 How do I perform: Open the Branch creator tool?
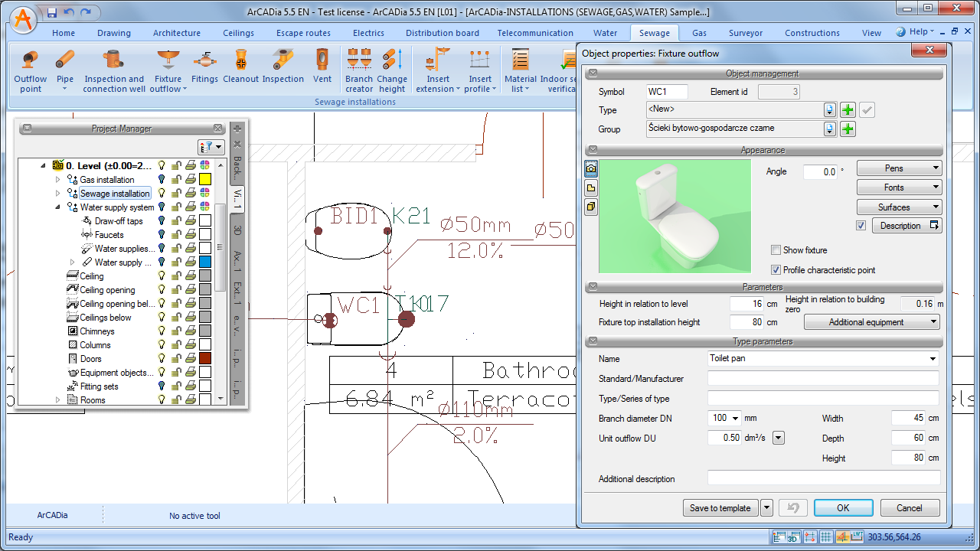pyautogui.click(x=358, y=70)
